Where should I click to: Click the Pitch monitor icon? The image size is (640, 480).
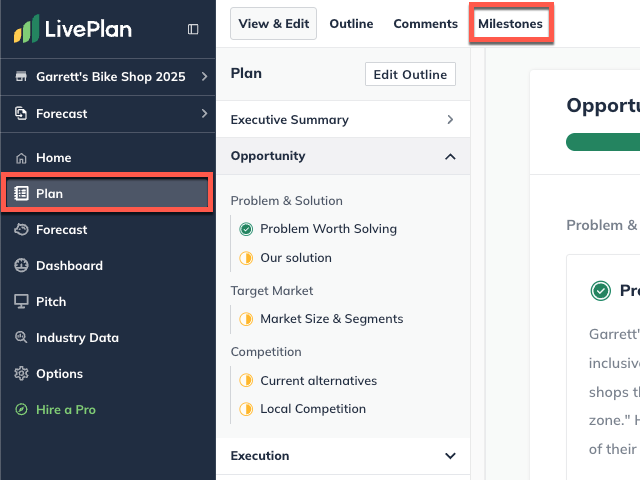click(21, 302)
